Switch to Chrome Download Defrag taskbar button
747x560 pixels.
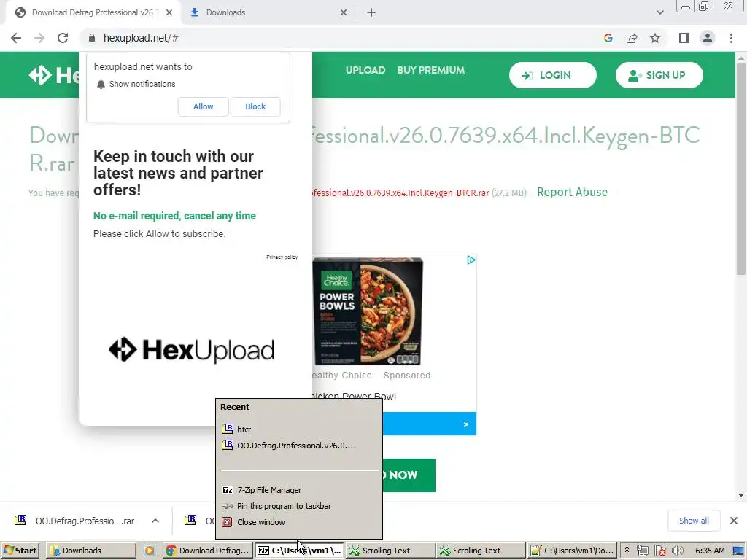point(206,551)
